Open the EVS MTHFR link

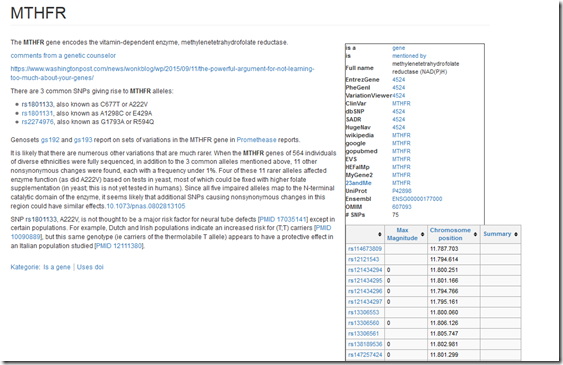coord(401,159)
